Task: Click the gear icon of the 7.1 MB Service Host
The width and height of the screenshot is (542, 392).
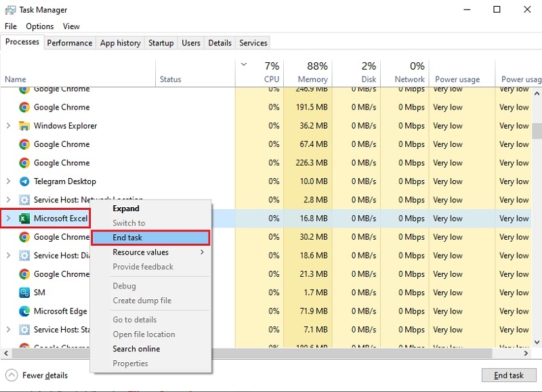Action: tap(24, 330)
